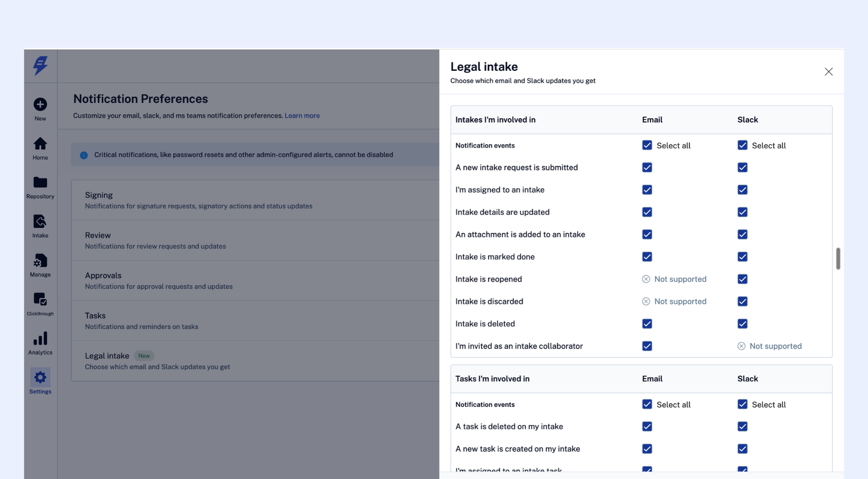Uncheck Email for A task is deleted on my intake
The height and width of the screenshot is (479, 868).
click(647, 426)
